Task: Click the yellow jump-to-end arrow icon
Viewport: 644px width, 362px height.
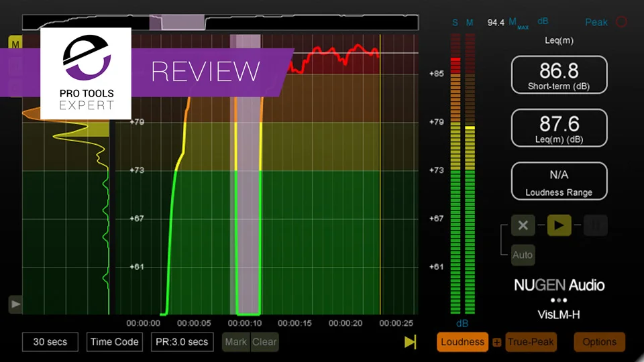Action: pyautogui.click(x=410, y=342)
